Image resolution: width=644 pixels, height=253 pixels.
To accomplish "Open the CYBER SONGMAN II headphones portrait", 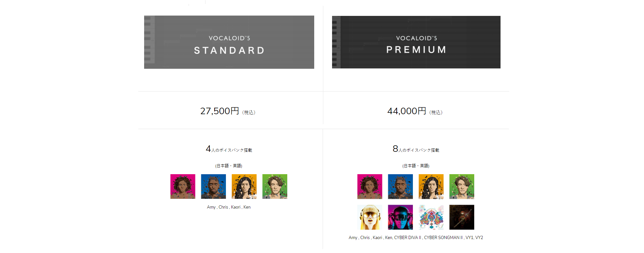I will (x=400, y=217).
